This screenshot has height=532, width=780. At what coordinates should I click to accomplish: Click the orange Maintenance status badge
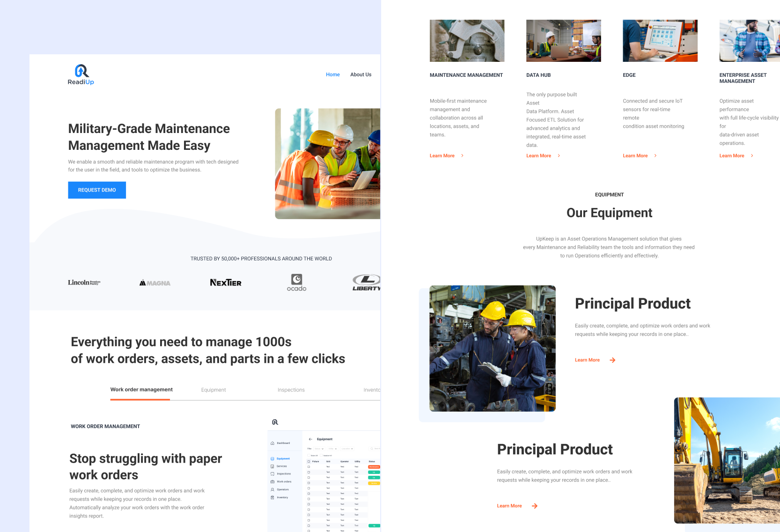click(374, 467)
